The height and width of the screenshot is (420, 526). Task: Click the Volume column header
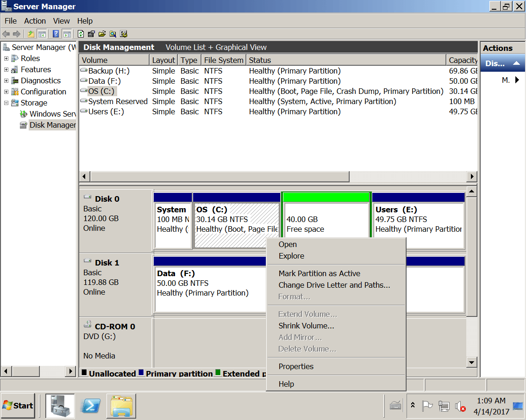[x=114, y=60]
